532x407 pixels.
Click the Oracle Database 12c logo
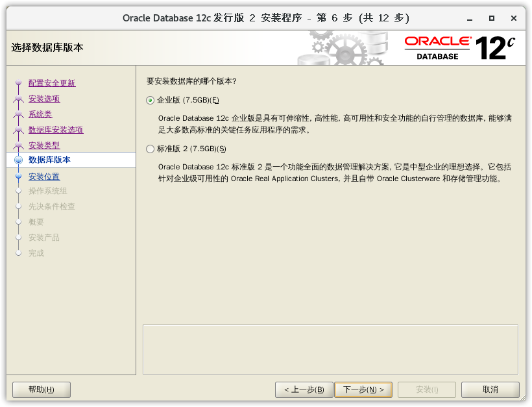460,47
